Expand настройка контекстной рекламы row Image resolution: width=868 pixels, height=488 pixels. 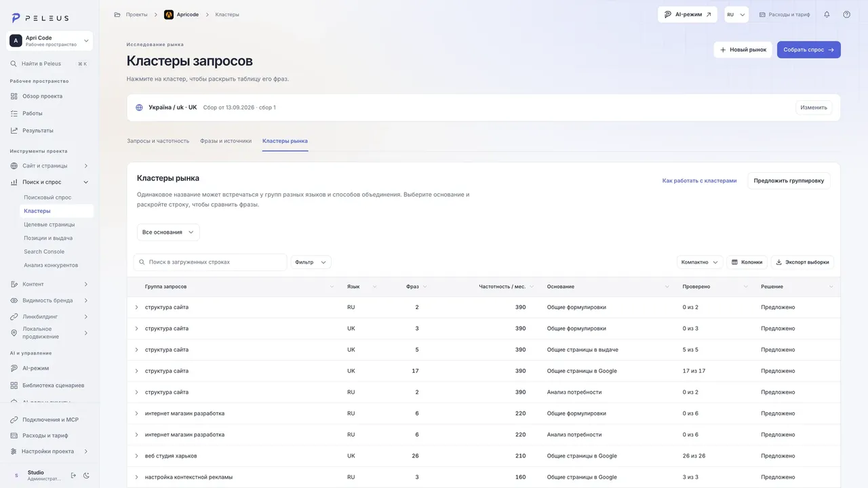tap(136, 477)
